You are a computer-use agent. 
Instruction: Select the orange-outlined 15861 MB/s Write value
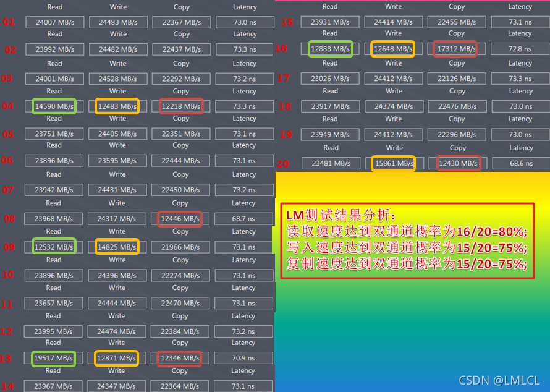[x=393, y=163]
